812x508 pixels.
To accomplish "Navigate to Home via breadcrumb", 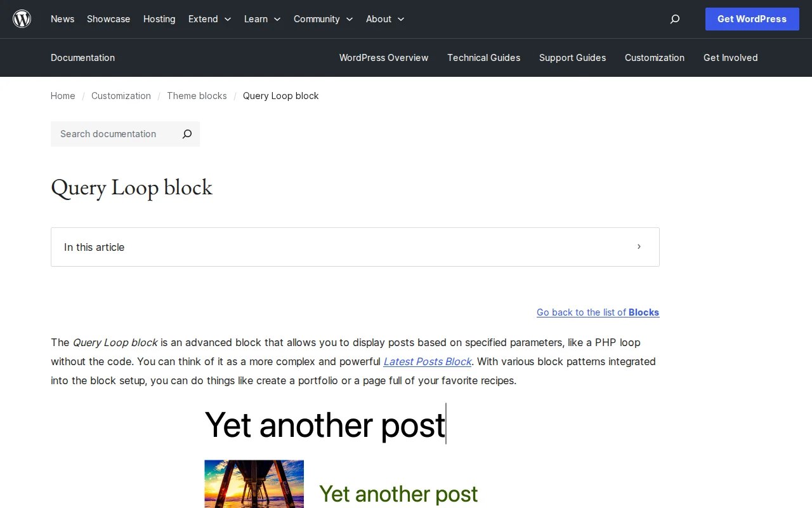I will pyautogui.click(x=63, y=96).
